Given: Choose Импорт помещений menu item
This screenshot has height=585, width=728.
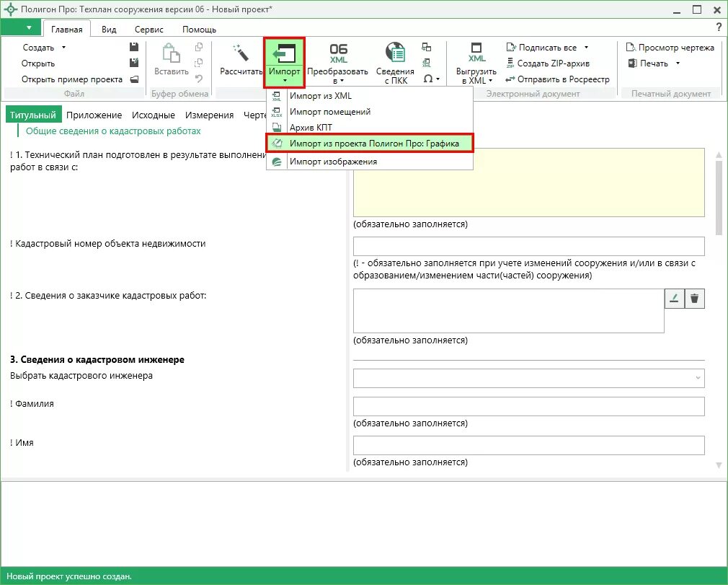Looking at the screenshot, I should (370, 112).
